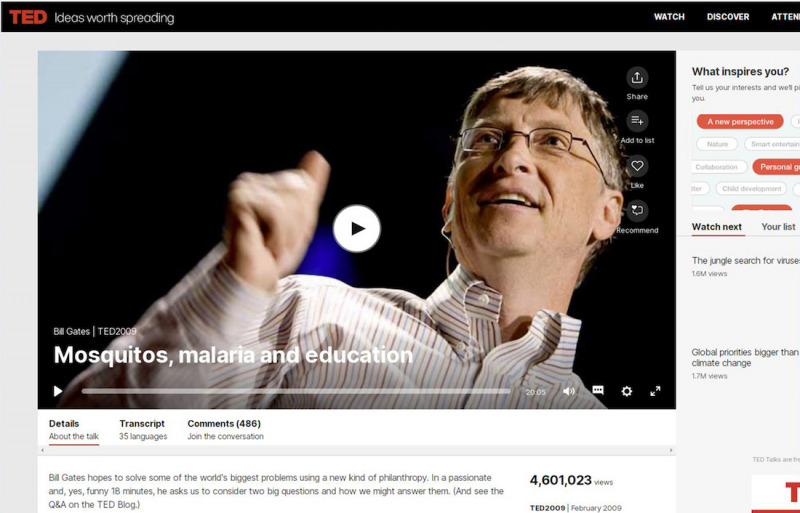Toggle subtitles caption icon
This screenshot has height=513, width=800.
click(x=598, y=391)
